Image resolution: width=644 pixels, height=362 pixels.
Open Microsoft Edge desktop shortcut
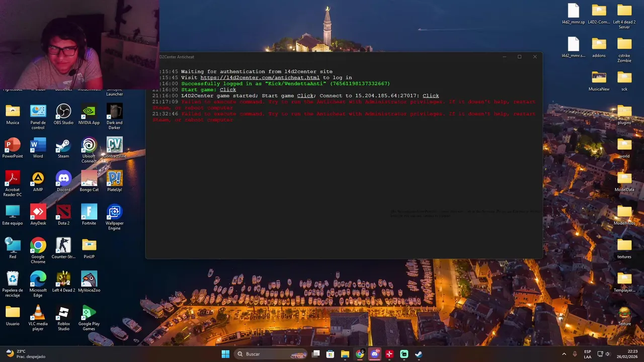38,284
